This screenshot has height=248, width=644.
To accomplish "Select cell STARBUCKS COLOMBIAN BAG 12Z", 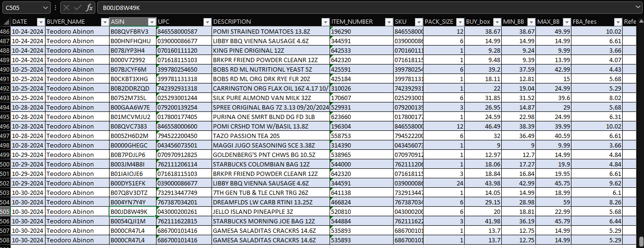I will [271, 164].
